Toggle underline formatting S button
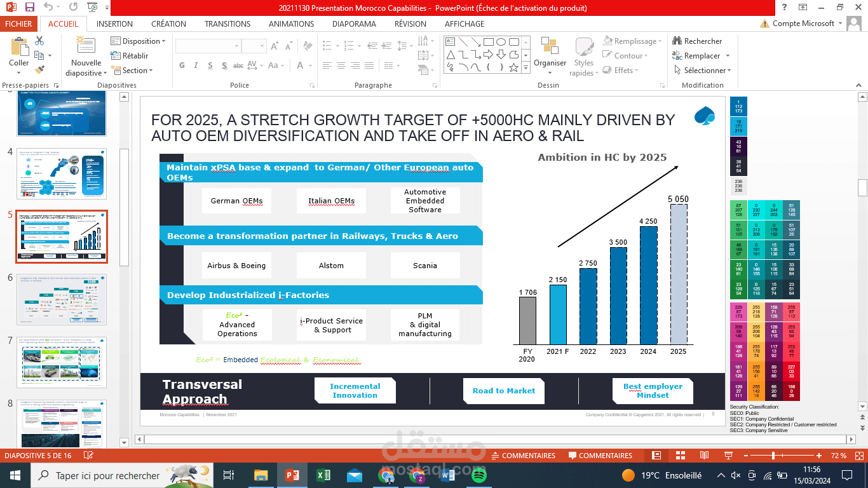The height and width of the screenshot is (488, 868). pyautogui.click(x=210, y=65)
